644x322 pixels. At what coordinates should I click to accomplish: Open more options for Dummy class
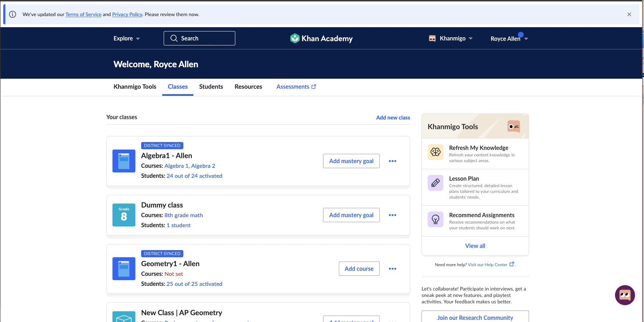[393, 215]
